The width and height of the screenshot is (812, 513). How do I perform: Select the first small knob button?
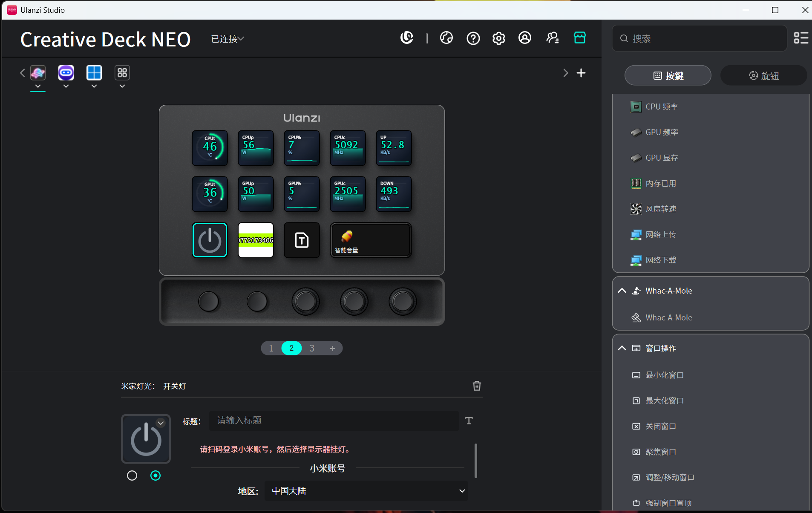(209, 301)
